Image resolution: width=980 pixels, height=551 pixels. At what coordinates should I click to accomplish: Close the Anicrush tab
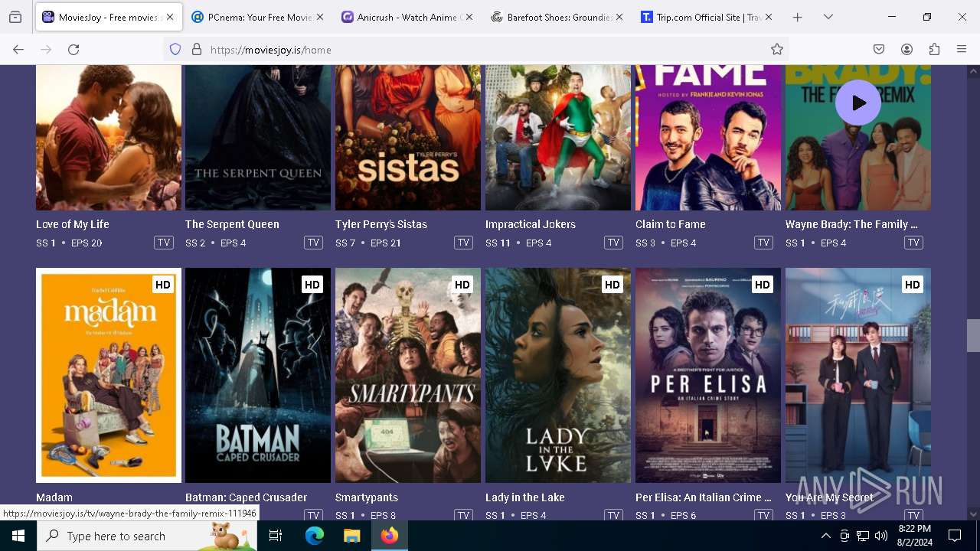click(469, 17)
